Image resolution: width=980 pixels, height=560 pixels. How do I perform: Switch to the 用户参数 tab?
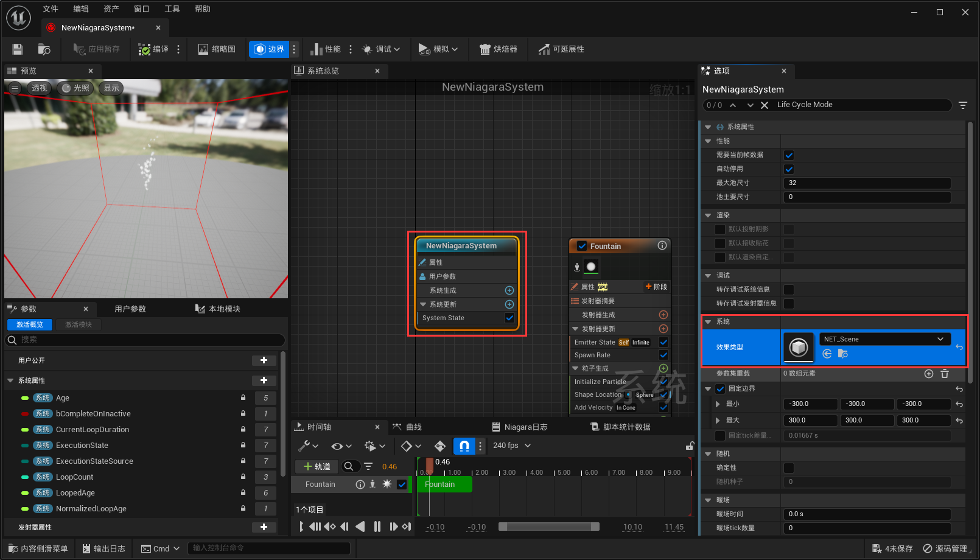click(x=130, y=309)
